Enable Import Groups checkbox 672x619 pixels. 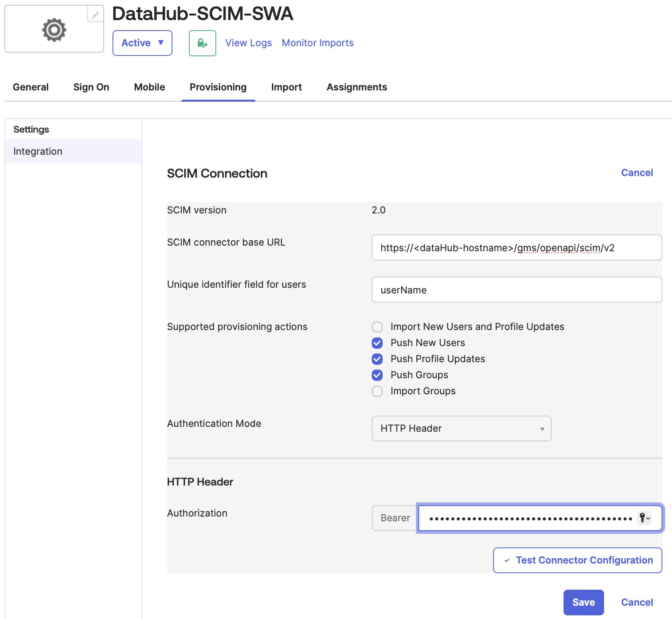[377, 391]
